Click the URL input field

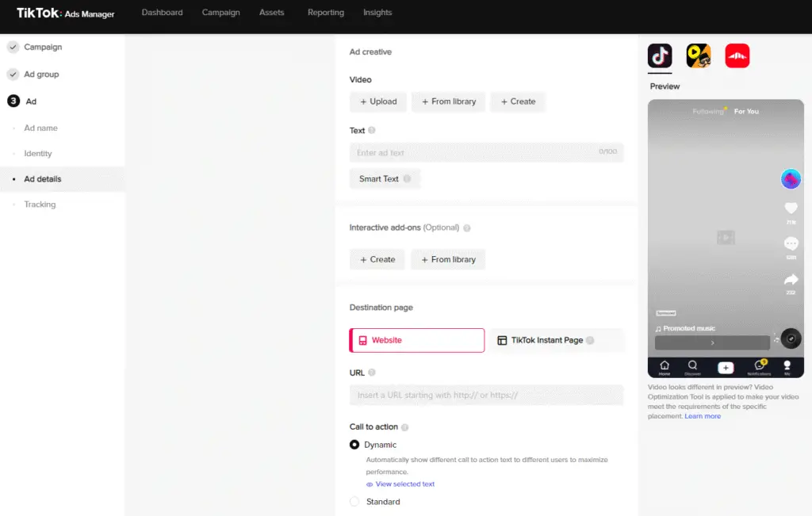tap(486, 395)
